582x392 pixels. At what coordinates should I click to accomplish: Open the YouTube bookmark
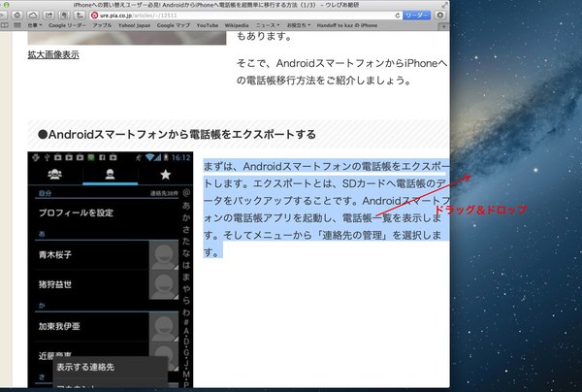coord(207,26)
